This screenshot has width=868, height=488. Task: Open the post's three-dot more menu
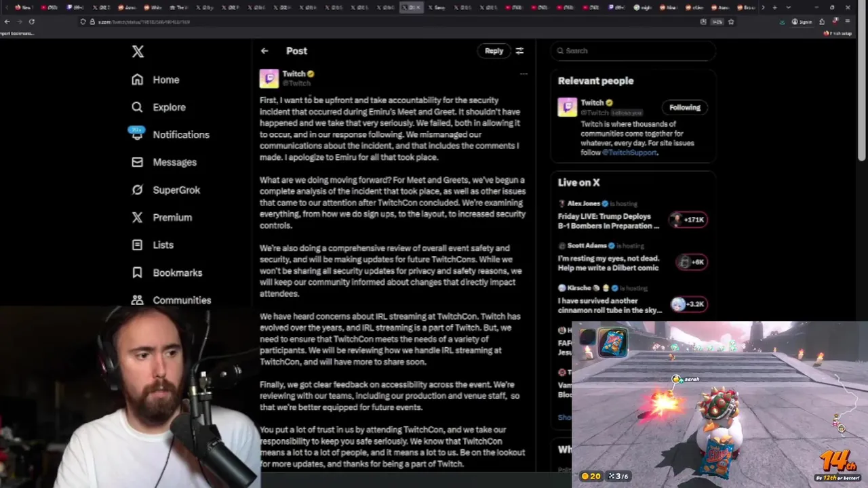click(523, 73)
